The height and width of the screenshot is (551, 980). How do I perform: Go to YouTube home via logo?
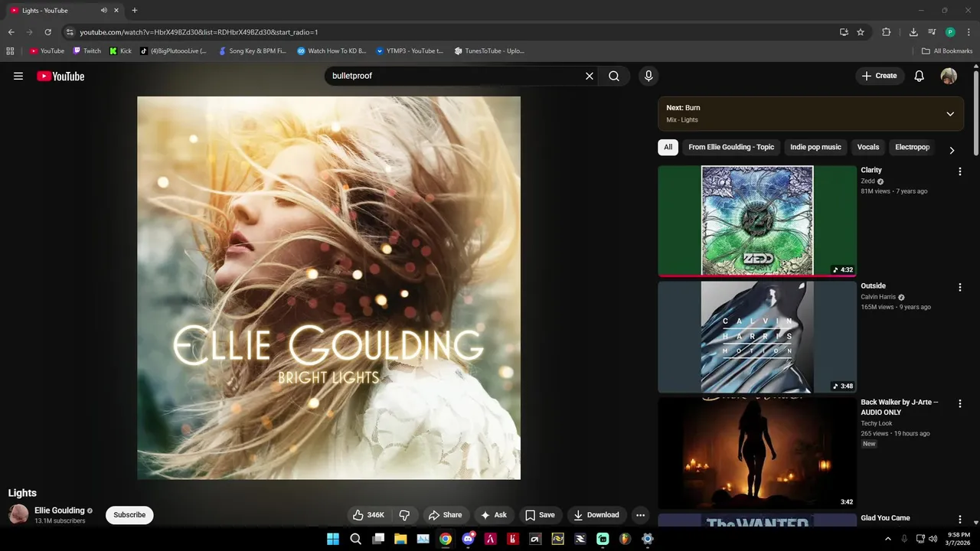coord(60,76)
